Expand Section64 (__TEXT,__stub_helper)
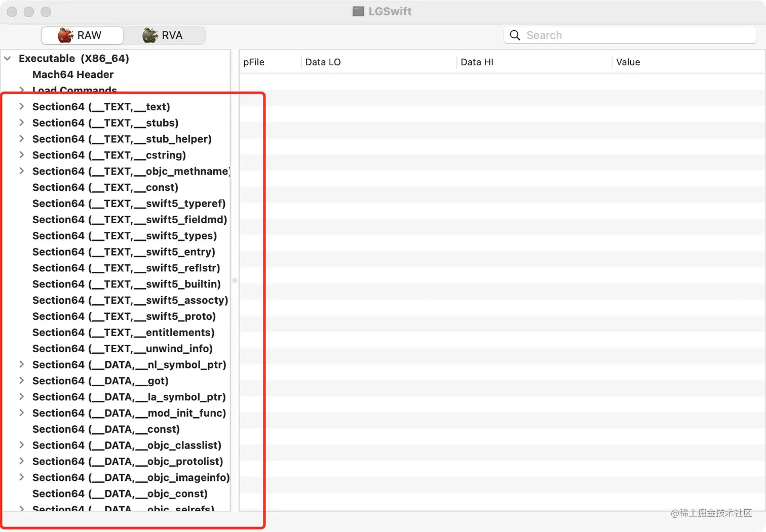Image resolution: width=766 pixels, height=532 pixels. click(x=21, y=139)
